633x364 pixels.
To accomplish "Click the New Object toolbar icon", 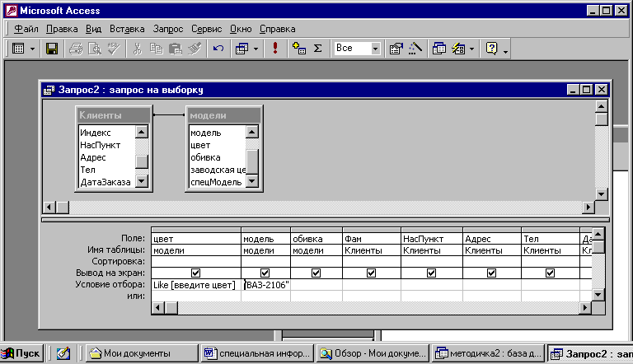I will click(x=458, y=49).
